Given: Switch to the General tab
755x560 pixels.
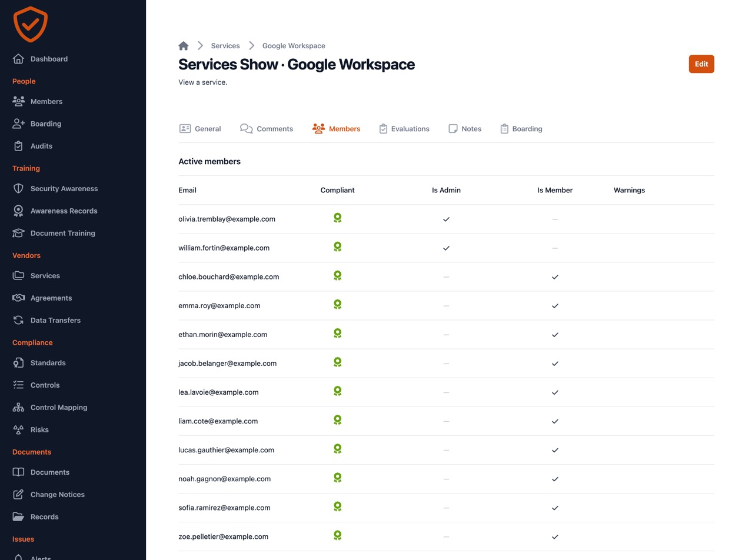Looking at the screenshot, I should coord(200,129).
